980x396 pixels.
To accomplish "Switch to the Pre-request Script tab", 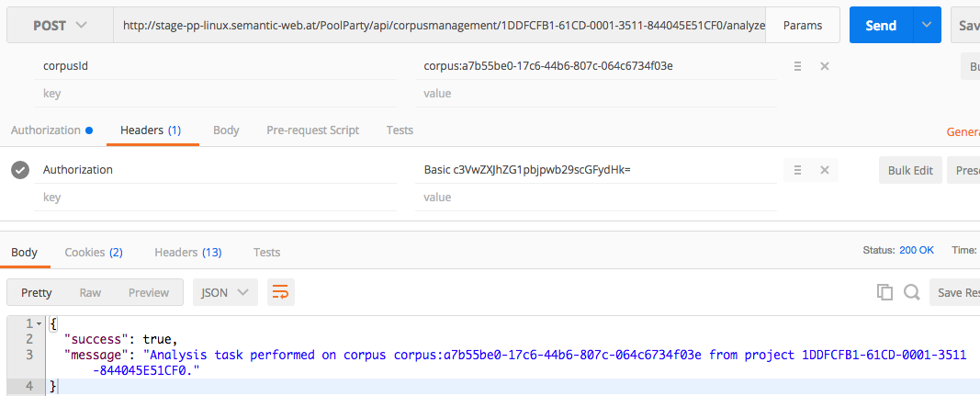I will (x=312, y=130).
